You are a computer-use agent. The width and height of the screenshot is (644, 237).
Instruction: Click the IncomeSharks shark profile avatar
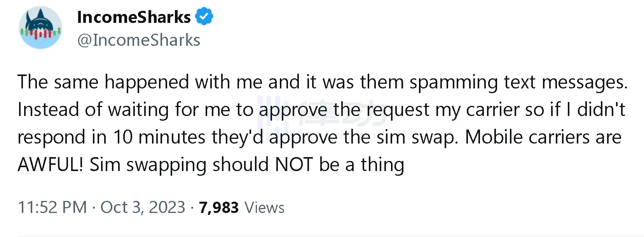click(x=40, y=28)
